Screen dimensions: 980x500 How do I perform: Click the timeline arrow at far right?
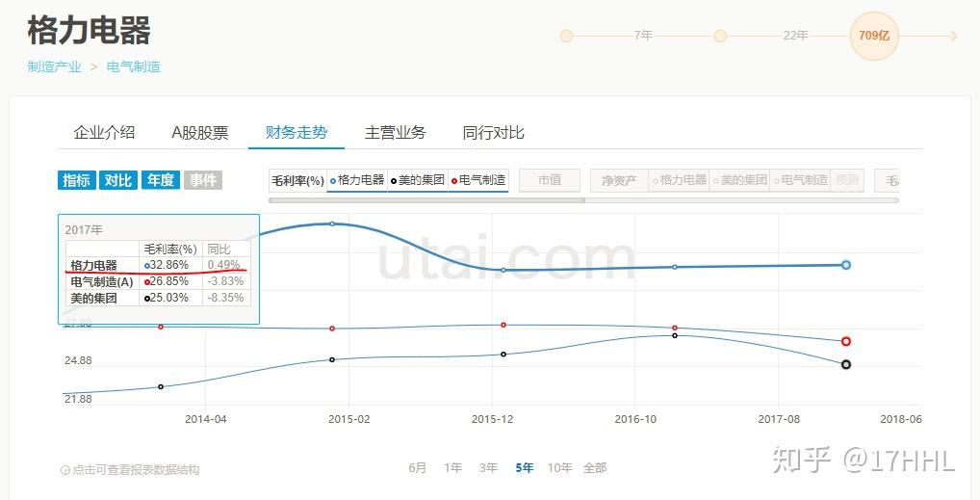(x=953, y=36)
